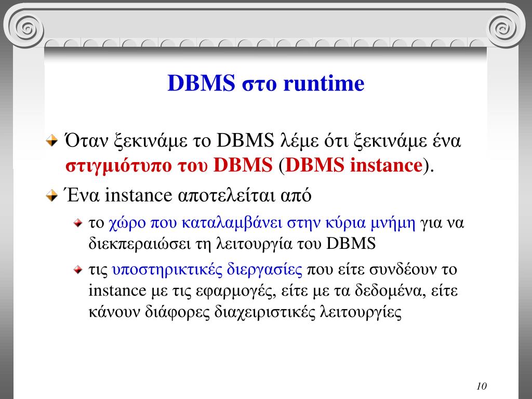Click the red bullet before "το χώρο"
Screen dimensions: 532x399
pos(78,223)
